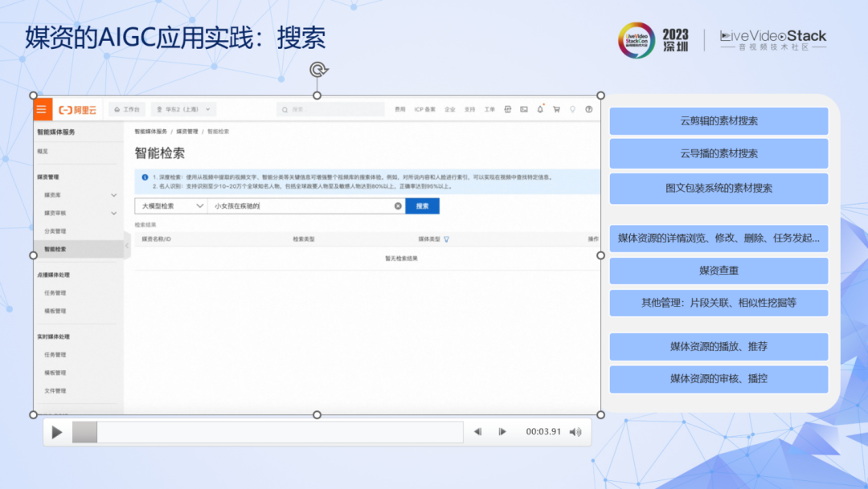The image size is (868, 489).
Task: Click the slide title 媒资的AIGC应用实践：搜索
Action: pyautogui.click(x=175, y=38)
